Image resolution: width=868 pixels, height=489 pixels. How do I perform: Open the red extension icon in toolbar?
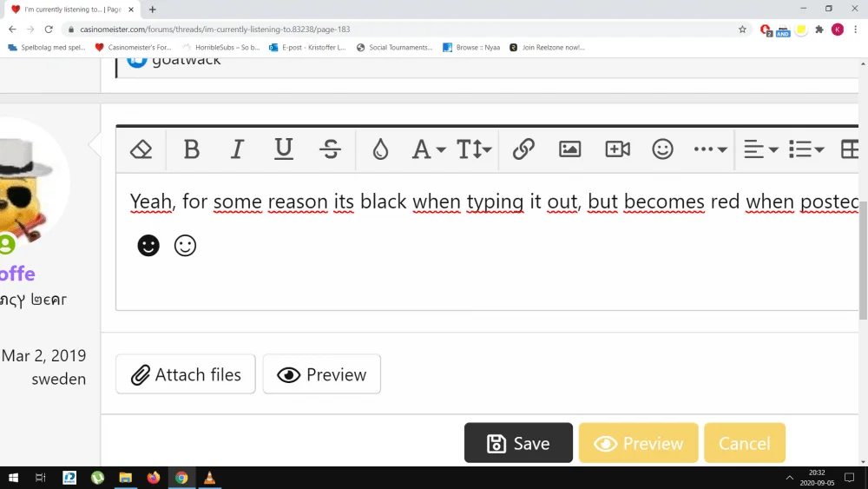pos(766,30)
